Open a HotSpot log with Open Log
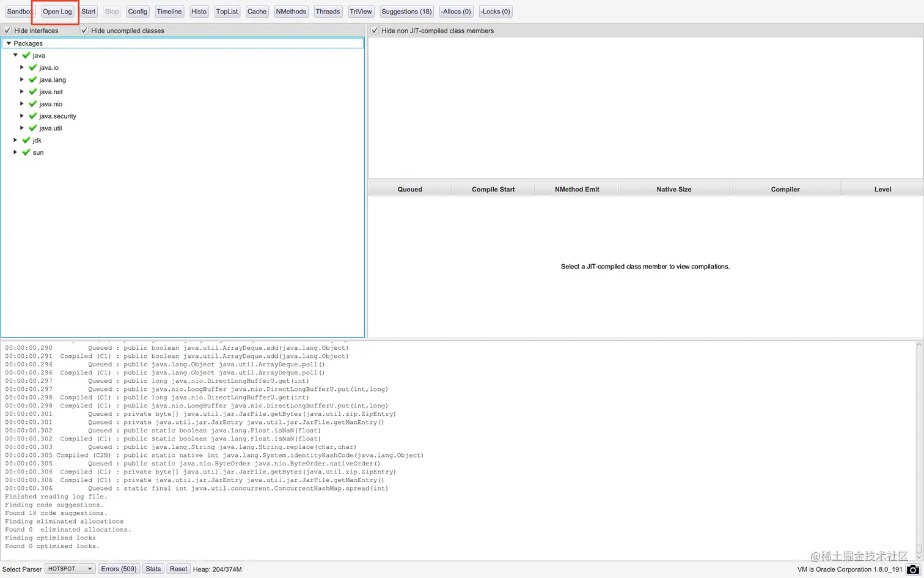Screen dimensions: 924x578 (x=57, y=12)
